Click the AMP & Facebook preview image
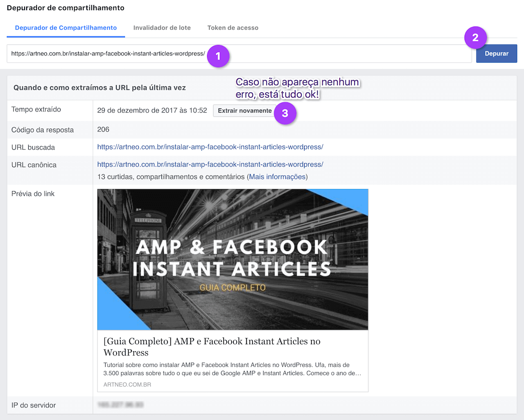This screenshot has width=524, height=420. 233,260
